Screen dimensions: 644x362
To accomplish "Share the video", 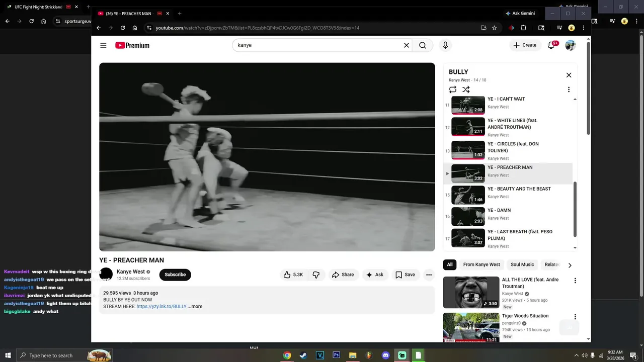I will click(x=343, y=275).
